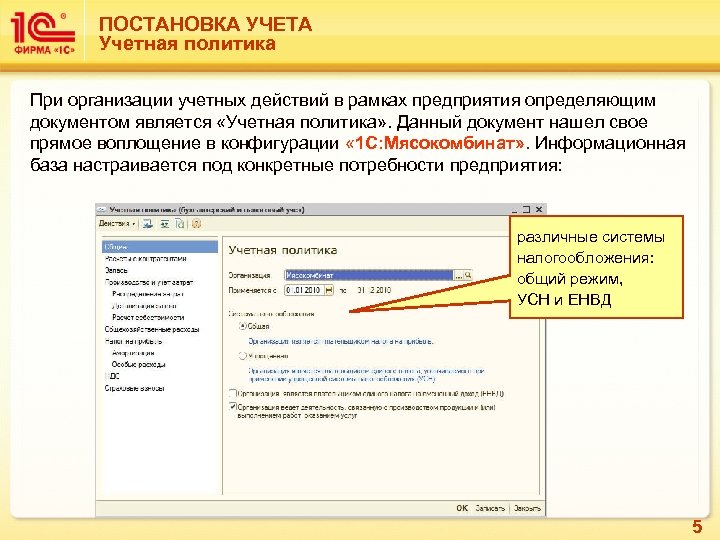Click the Закрыть button at bottom

click(527, 508)
